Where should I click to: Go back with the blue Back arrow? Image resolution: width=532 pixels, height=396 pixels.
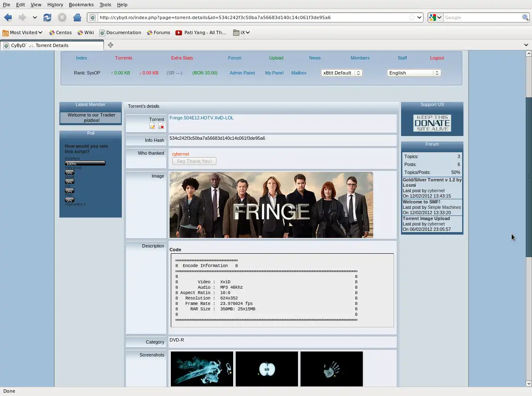[x=8, y=17]
